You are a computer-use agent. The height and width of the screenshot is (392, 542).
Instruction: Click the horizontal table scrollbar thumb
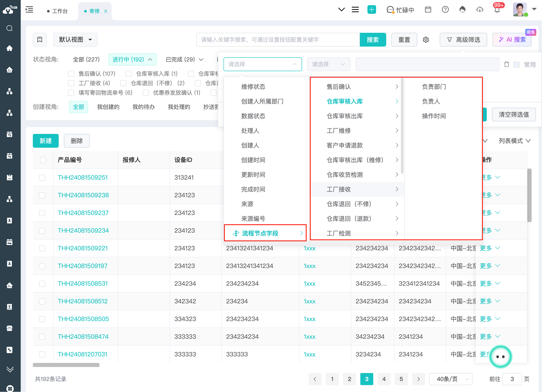coord(66,365)
